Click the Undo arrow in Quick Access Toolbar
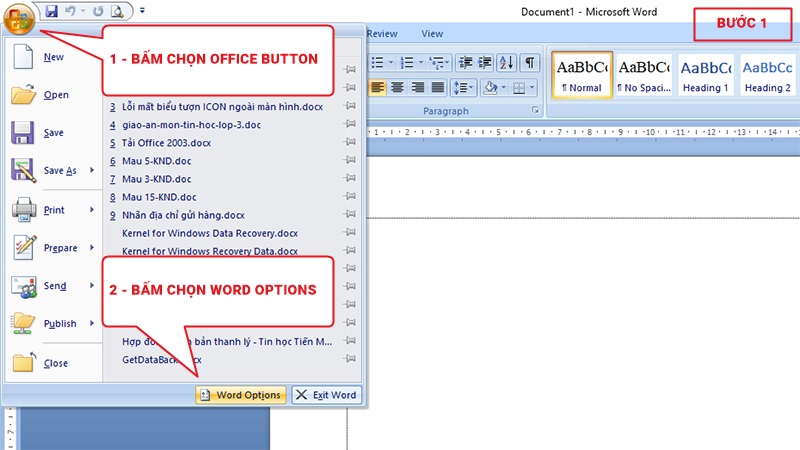The image size is (800, 450). 72,11
